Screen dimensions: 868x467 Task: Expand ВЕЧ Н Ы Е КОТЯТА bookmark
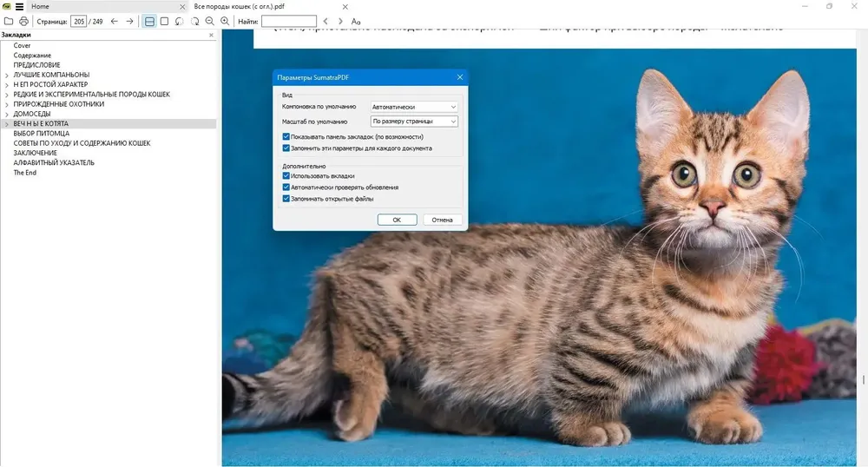(x=7, y=124)
